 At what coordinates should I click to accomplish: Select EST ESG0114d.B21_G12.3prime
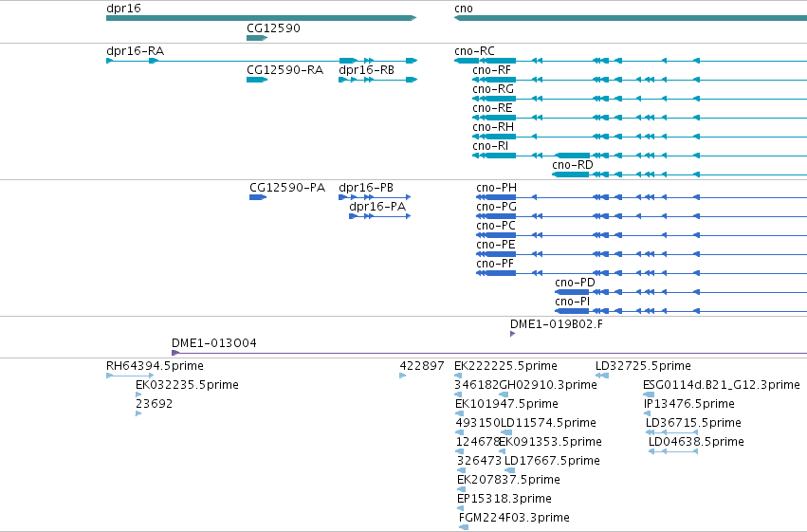pyautogui.click(x=721, y=385)
